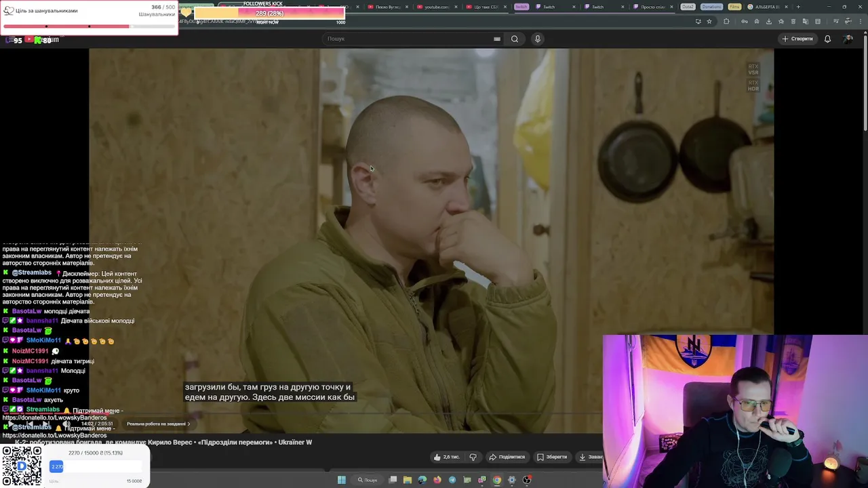This screenshot has height=488, width=868.
Task: Click the 'Поділитися' share button
Action: tap(507, 457)
